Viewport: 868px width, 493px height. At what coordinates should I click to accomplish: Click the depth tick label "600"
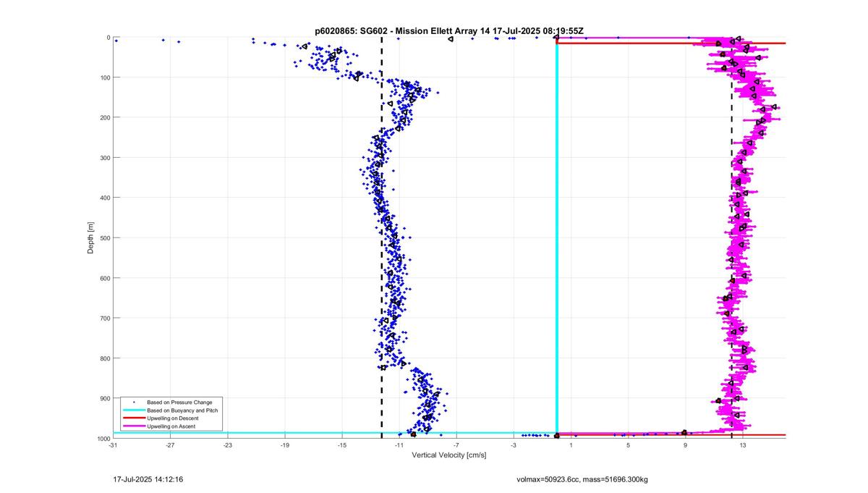[104, 278]
